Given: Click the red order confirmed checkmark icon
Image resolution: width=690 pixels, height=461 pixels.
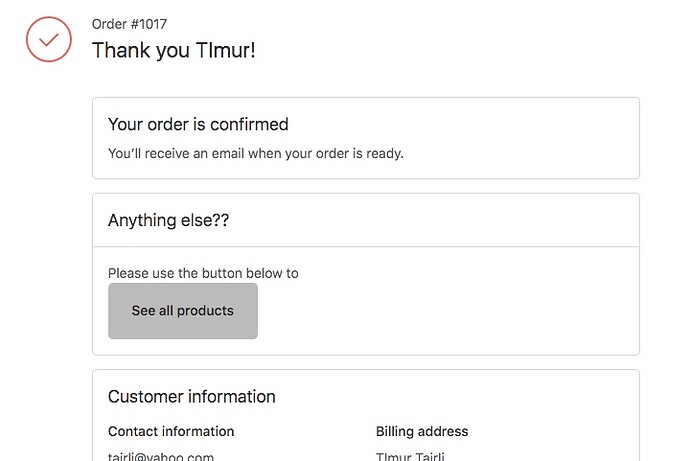Looking at the screenshot, I should point(48,39).
